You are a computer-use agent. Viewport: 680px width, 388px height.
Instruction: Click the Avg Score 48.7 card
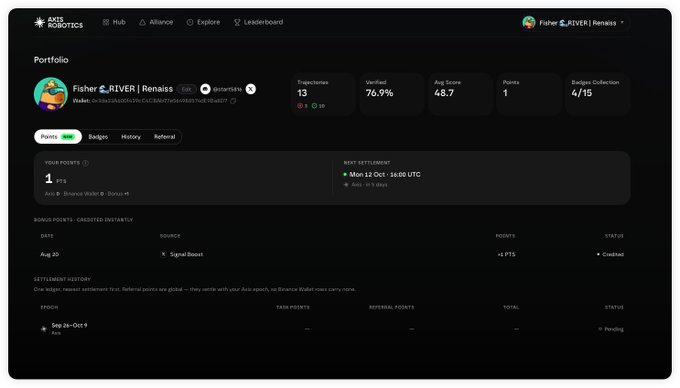460,94
